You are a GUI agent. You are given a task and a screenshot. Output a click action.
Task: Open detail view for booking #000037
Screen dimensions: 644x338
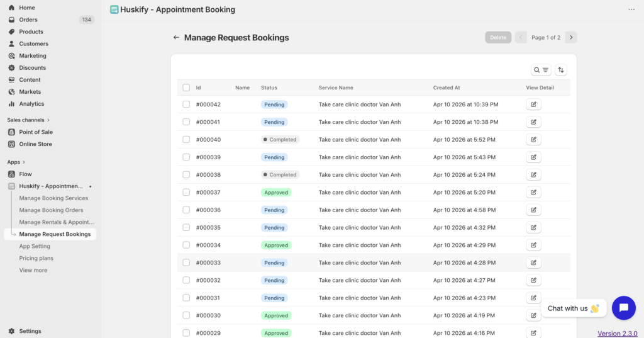pos(533,193)
